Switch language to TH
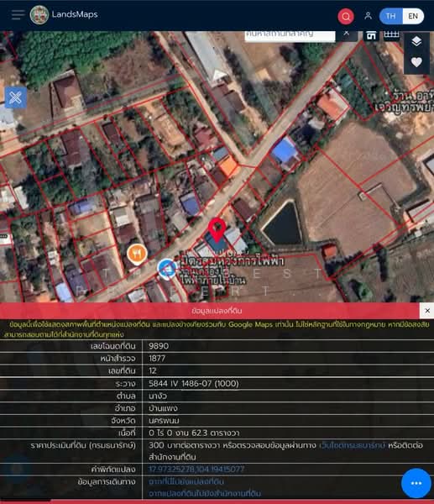The height and width of the screenshot is (504, 434). [x=390, y=16]
